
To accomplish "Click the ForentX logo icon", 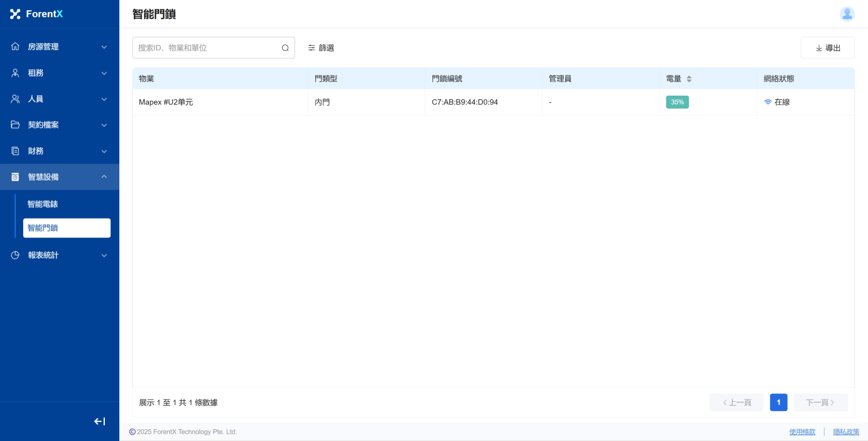I will (15, 14).
